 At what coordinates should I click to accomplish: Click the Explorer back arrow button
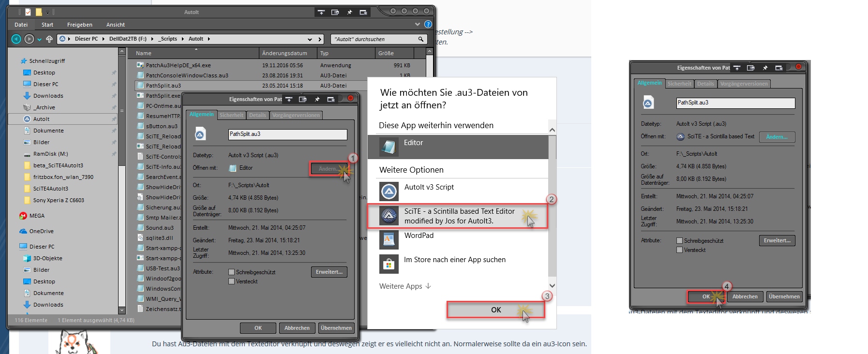pos(16,39)
